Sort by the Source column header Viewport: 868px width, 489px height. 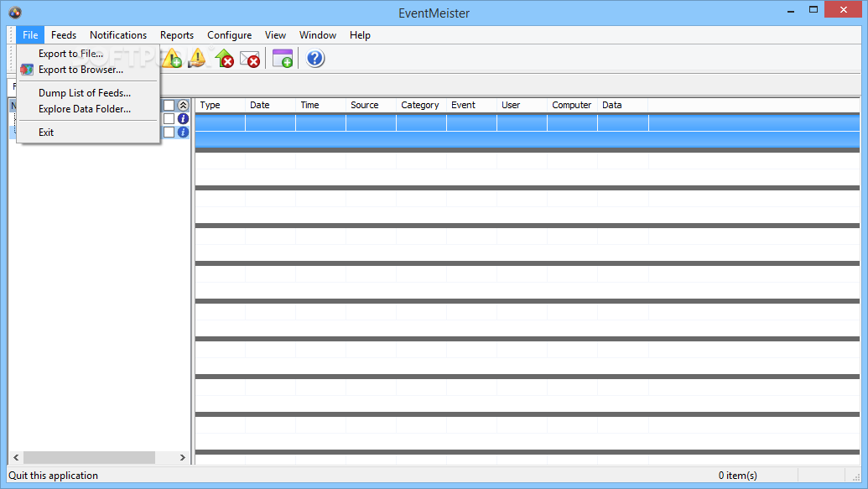[x=371, y=105]
